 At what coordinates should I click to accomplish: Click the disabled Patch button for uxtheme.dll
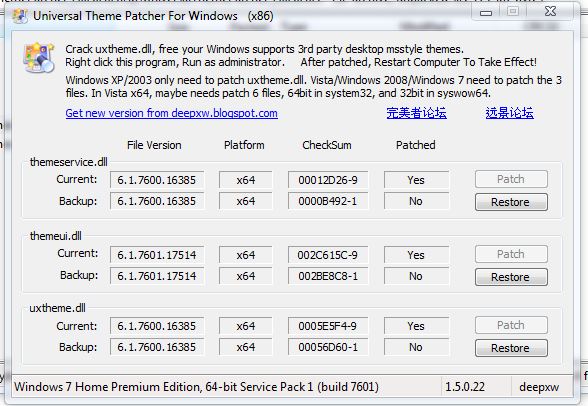[x=511, y=325]
